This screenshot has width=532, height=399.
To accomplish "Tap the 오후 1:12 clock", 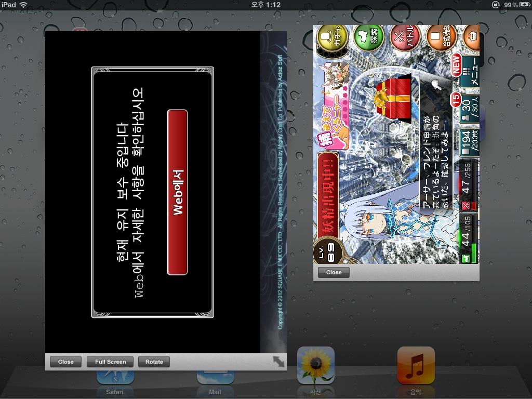I will pyautogui.click(x=265, y=5).
